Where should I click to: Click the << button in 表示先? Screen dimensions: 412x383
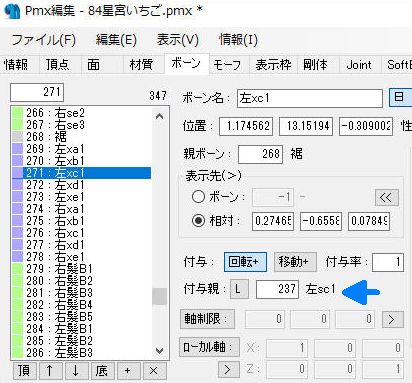387,198
